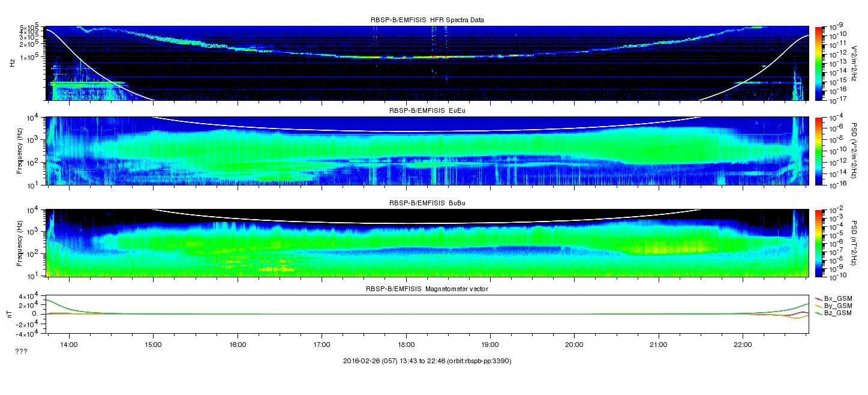868x395 pixels.
Task: Click the Bz_GSM legend entry
Action: [x=833, y=313]
